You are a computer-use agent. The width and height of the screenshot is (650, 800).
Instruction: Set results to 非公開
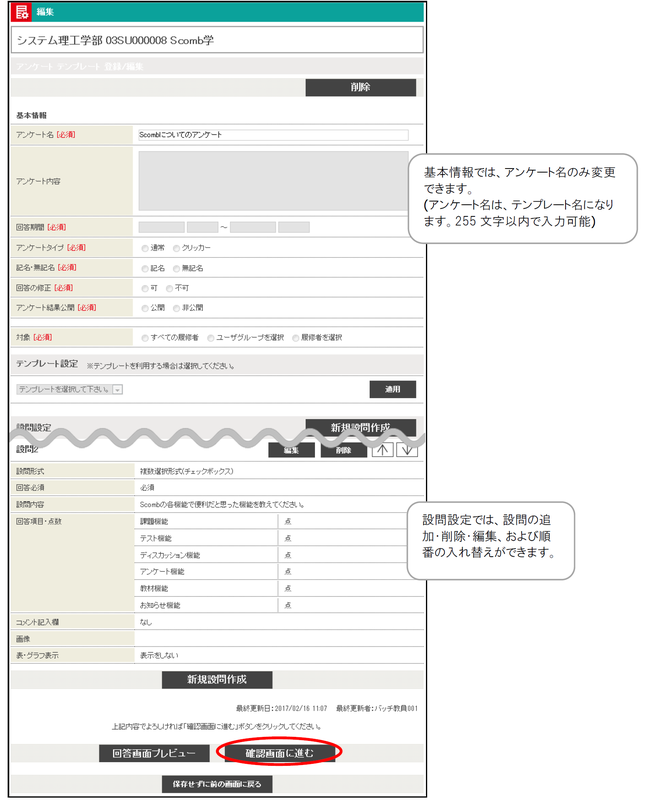coord(176,308)
